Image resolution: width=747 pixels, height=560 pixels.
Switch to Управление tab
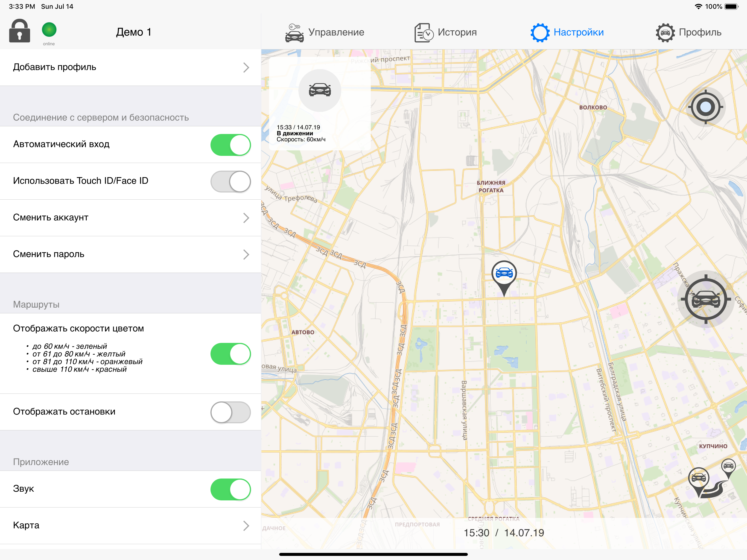[x=325, y=33]
